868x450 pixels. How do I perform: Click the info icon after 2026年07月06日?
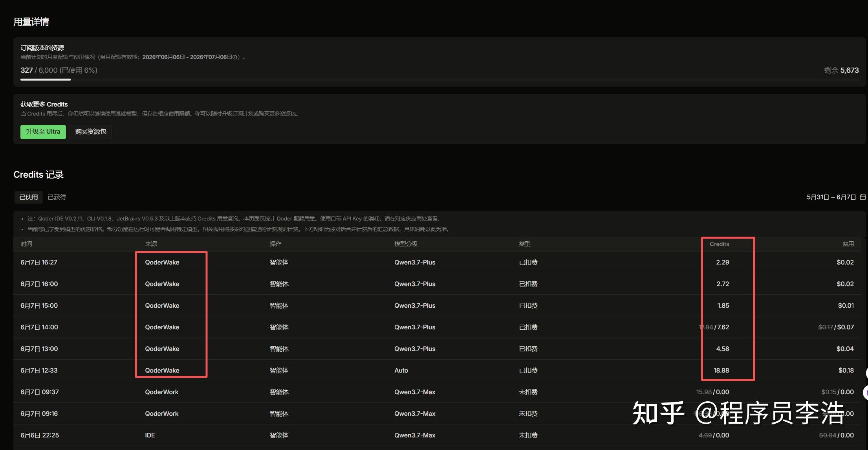coord(235,57)
